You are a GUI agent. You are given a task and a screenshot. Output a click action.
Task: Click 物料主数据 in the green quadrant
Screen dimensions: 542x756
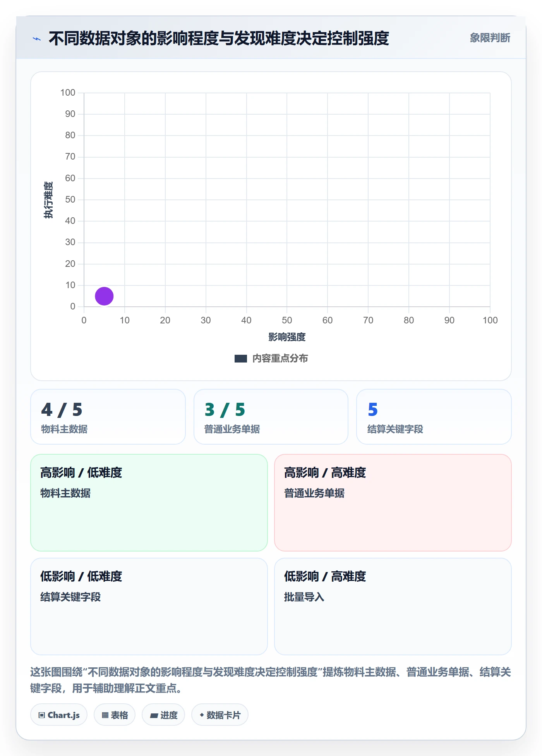click(x=65, y=493)
